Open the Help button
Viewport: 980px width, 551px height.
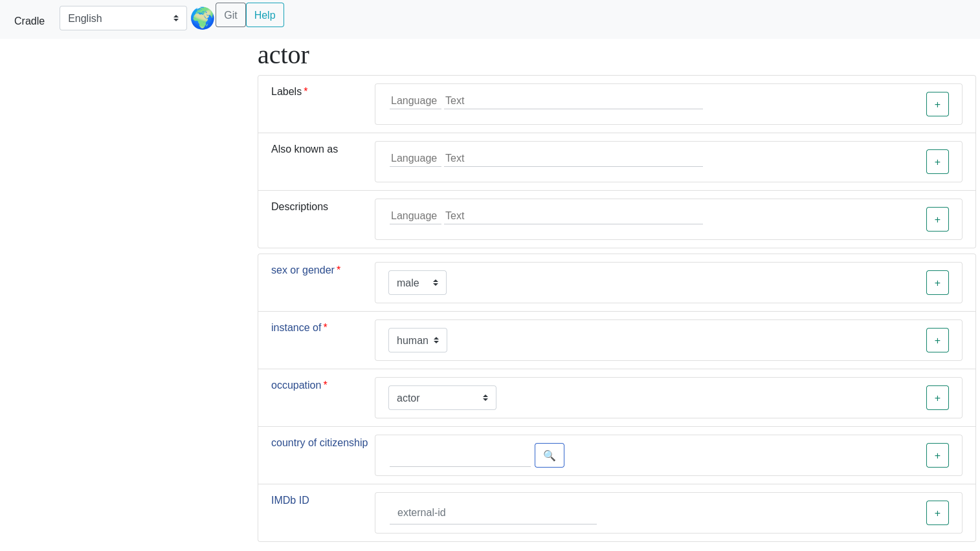265,15
